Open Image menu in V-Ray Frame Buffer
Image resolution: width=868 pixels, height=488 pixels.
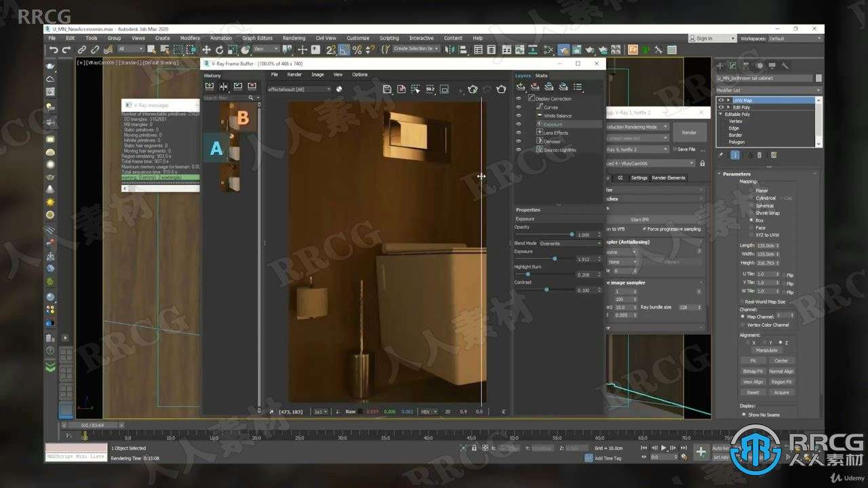tap(317, 75)
